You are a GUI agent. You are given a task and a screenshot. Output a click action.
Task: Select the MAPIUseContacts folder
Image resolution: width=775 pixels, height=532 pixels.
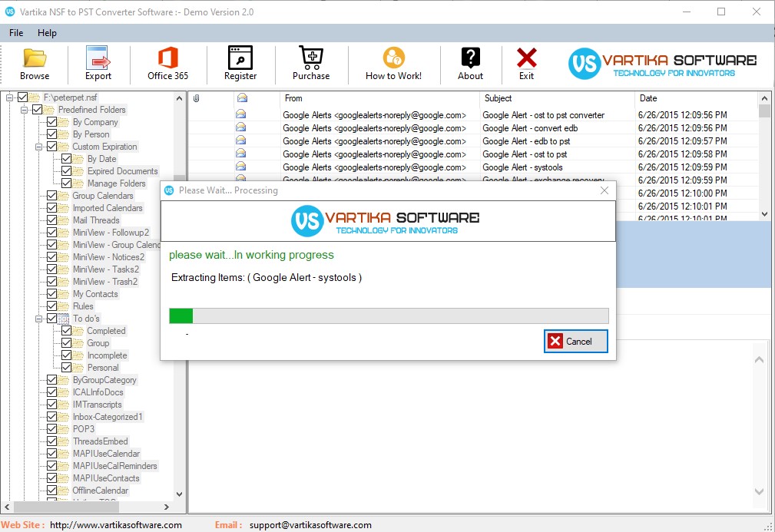pyautogui.click(x=106, y=478)
